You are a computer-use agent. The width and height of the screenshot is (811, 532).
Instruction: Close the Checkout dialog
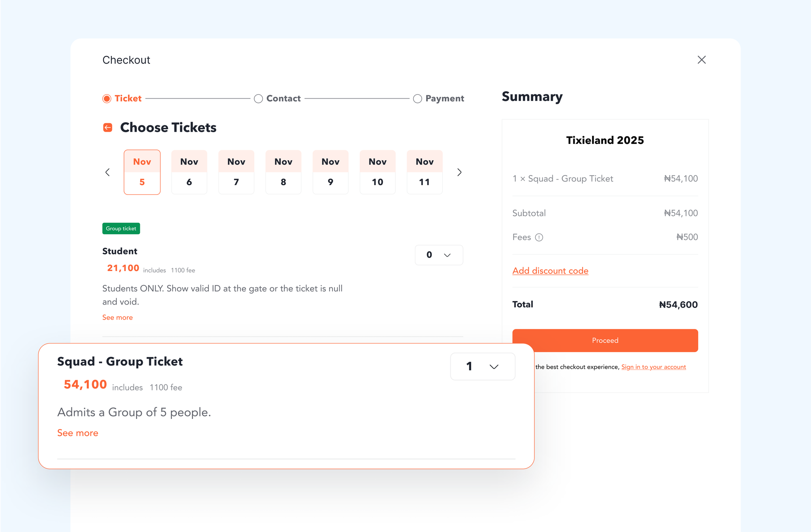[702, 60]
